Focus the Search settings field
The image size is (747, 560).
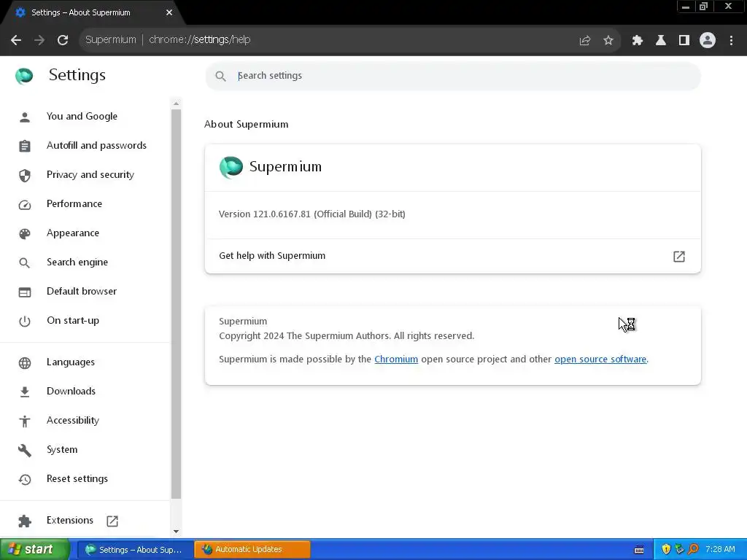[x=452, y=76]
